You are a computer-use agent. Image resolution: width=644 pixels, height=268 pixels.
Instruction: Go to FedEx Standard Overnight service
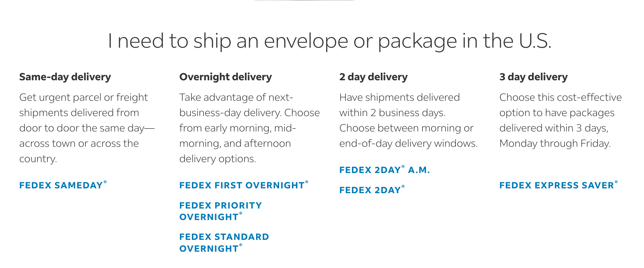(x=224, y=243)
